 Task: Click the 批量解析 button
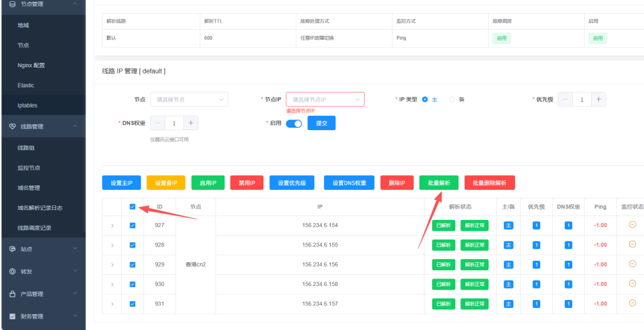pyautogui.click(x=438, y=183)
